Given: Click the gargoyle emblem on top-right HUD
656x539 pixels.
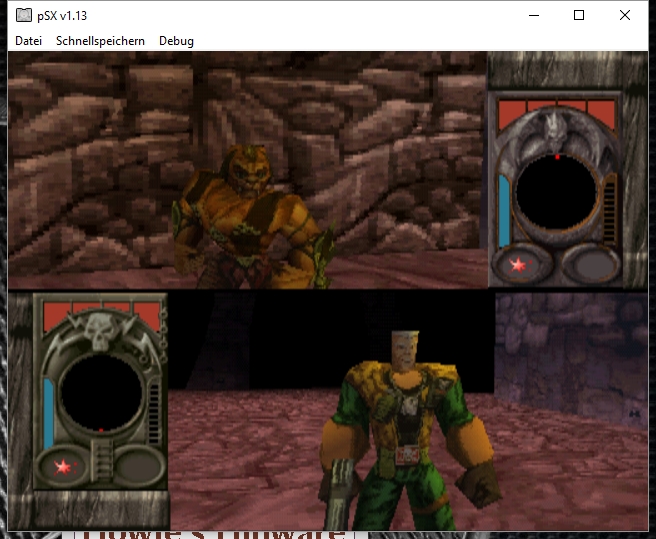Looking at the screenshot, I should (555, 131).
